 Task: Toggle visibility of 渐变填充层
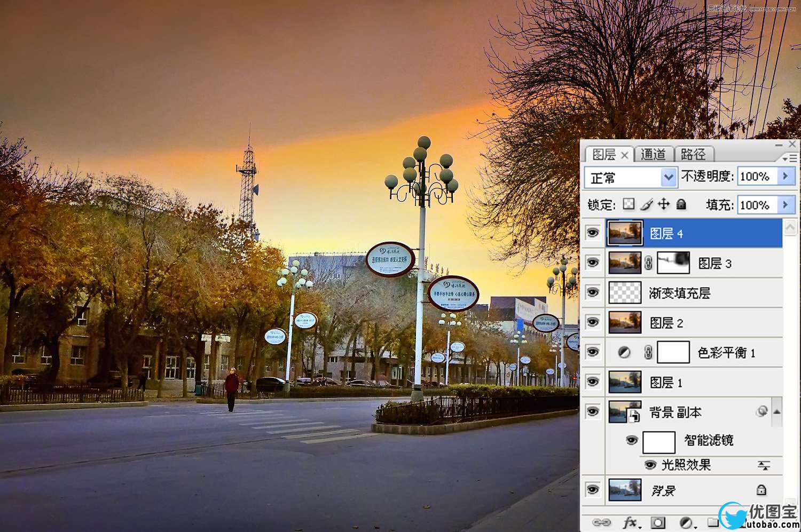tap(592, 292)
